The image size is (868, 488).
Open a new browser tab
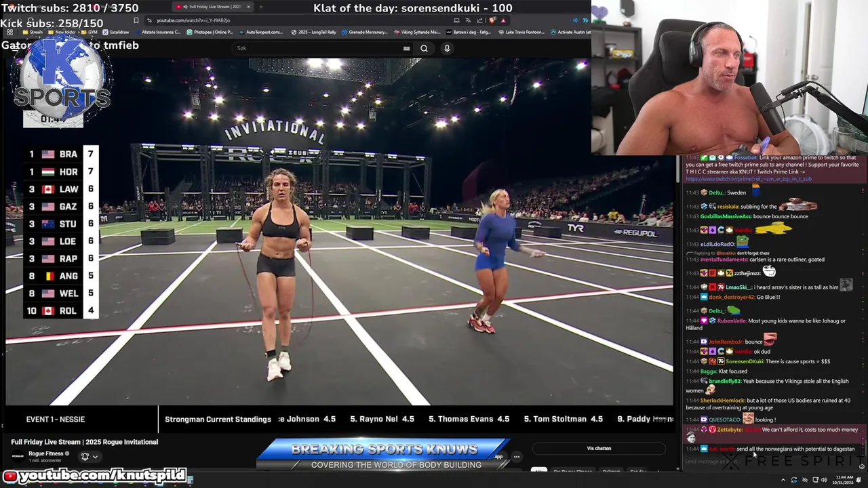[261, 7]
